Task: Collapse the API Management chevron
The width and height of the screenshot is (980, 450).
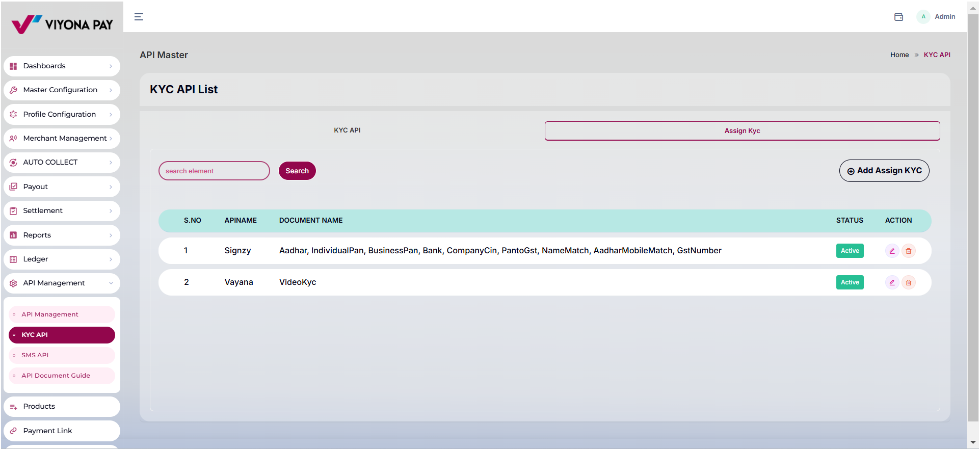Action: pos(111,283)
